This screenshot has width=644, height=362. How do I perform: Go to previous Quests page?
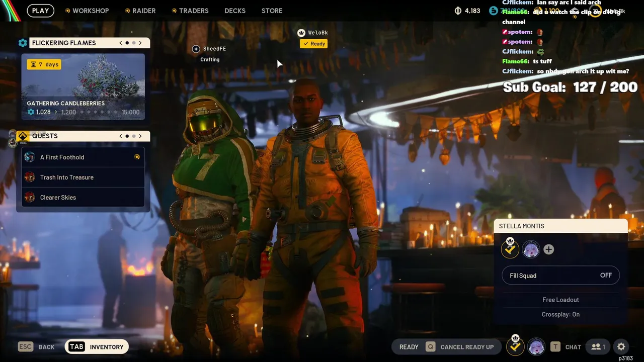[x=121, y=136]
